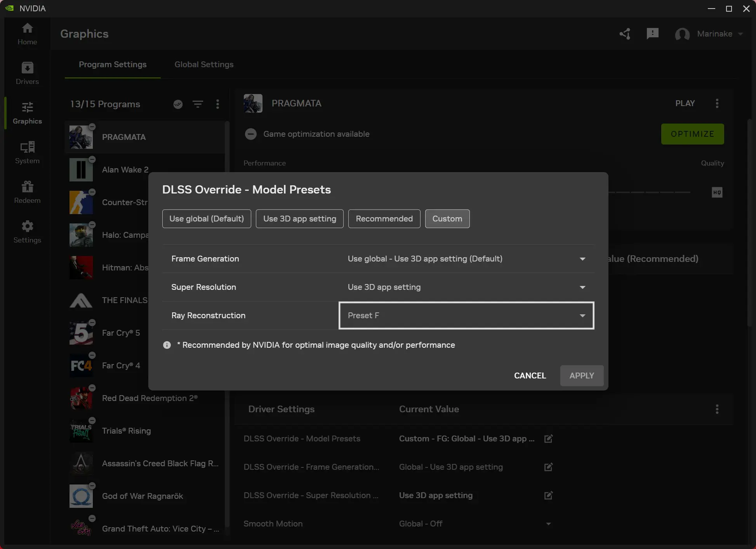Go to Drivers section
This screenshot has height=549, width=756.
tap(27, 73)
